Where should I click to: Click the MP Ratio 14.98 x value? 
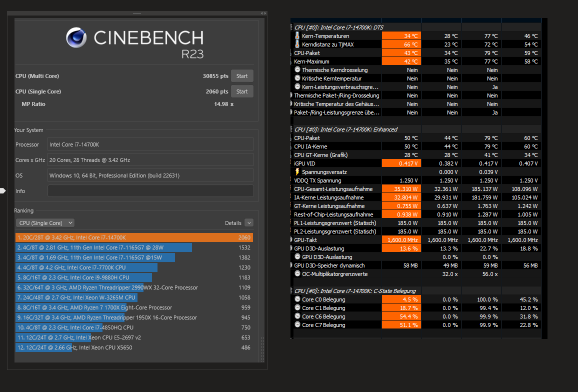pos(224,104)
